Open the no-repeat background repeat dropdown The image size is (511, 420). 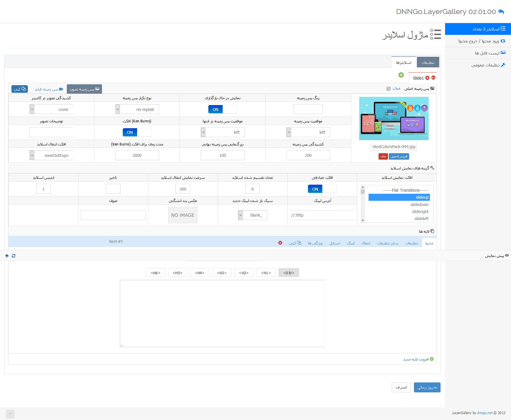(117, 109)
